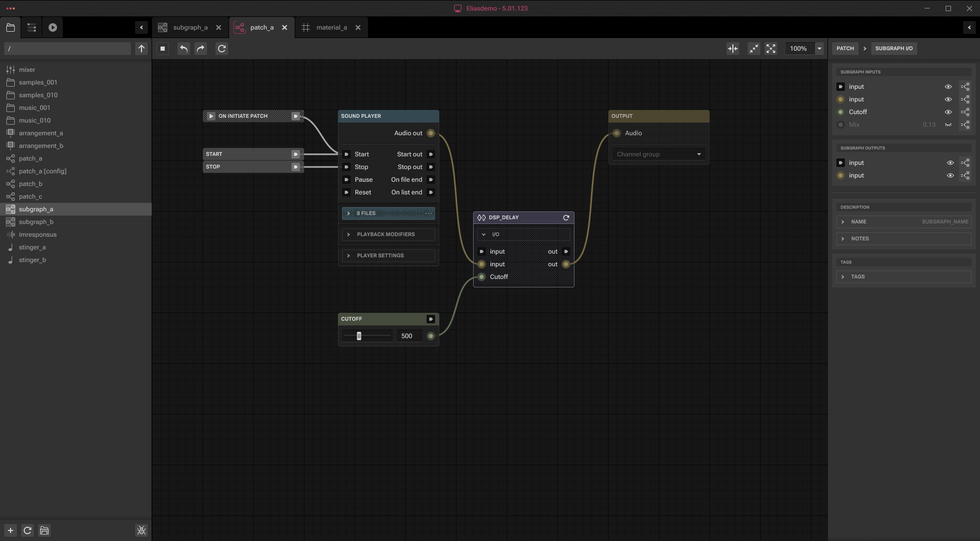Click the SUBGRAPH I/O breadcrumb

[x=894, y=49]
